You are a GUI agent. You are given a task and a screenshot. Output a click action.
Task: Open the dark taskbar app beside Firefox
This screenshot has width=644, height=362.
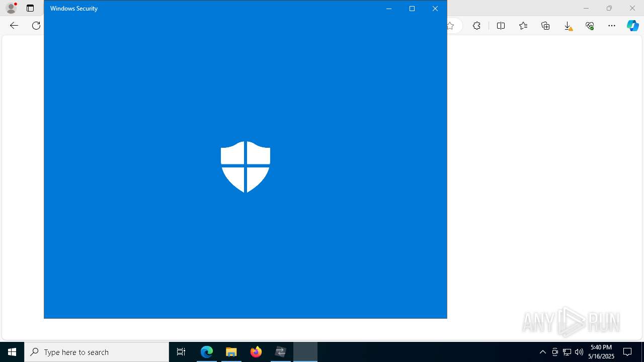281,352
